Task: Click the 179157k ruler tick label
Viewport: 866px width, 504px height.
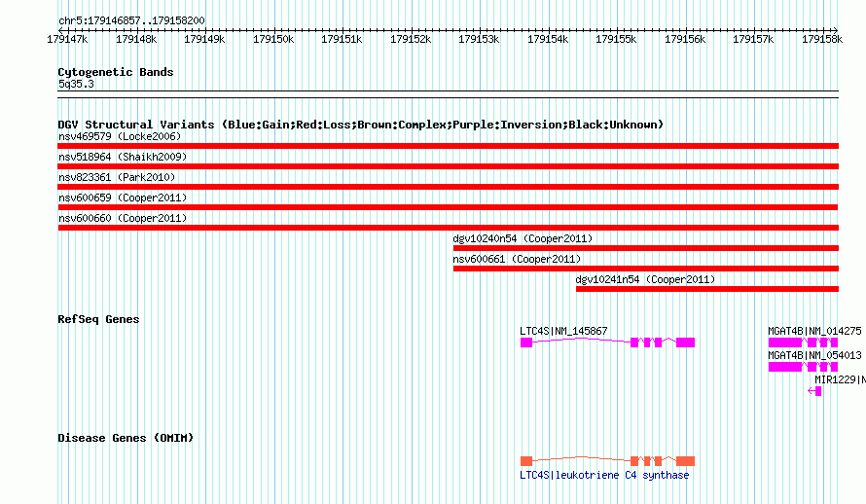Action: point(753,39)
